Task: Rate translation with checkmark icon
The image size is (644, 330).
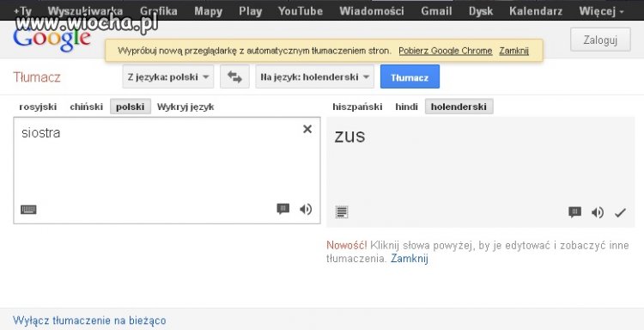Action: 620,212
